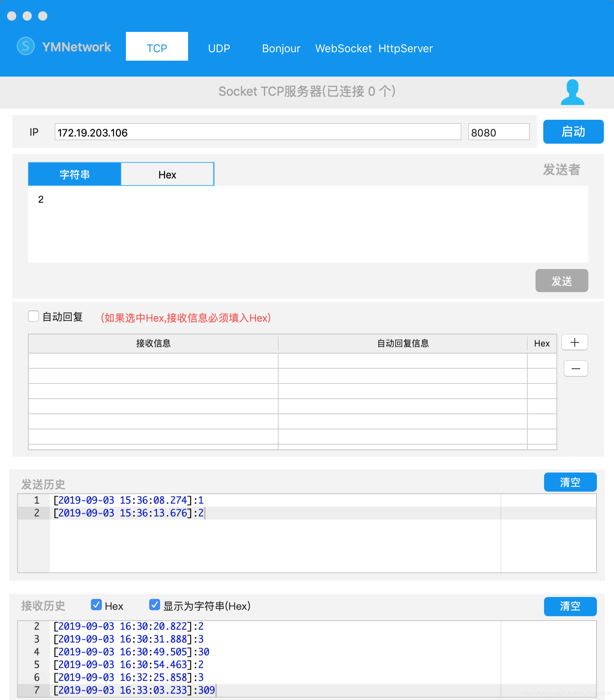Screen dimensions: 614x700
Task: Clear the 接收历史 receive history
Action: (570, 606)
